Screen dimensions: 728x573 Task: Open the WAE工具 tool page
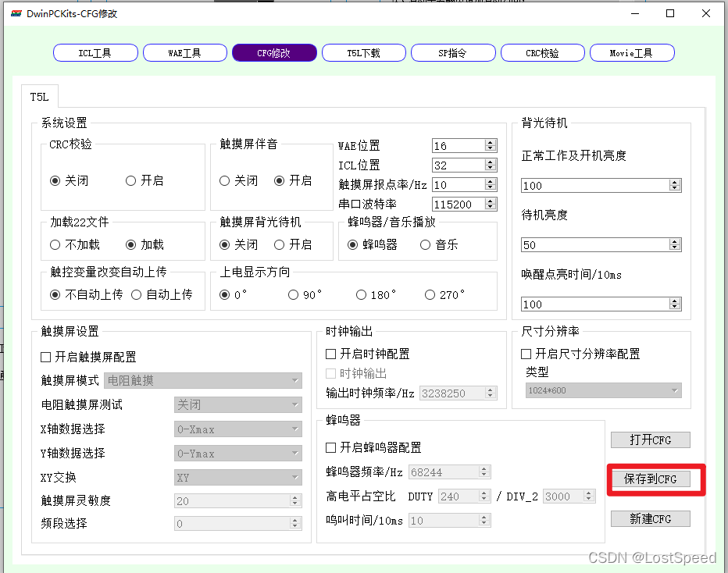click(x=184, y=52)
